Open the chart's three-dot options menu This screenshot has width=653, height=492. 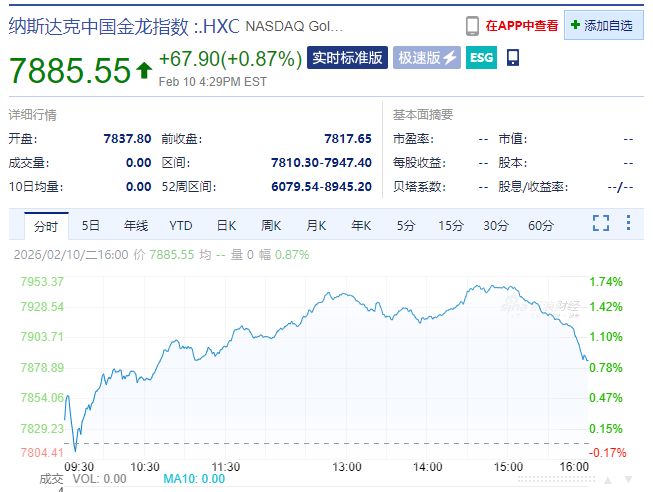(x=628, y=224)
